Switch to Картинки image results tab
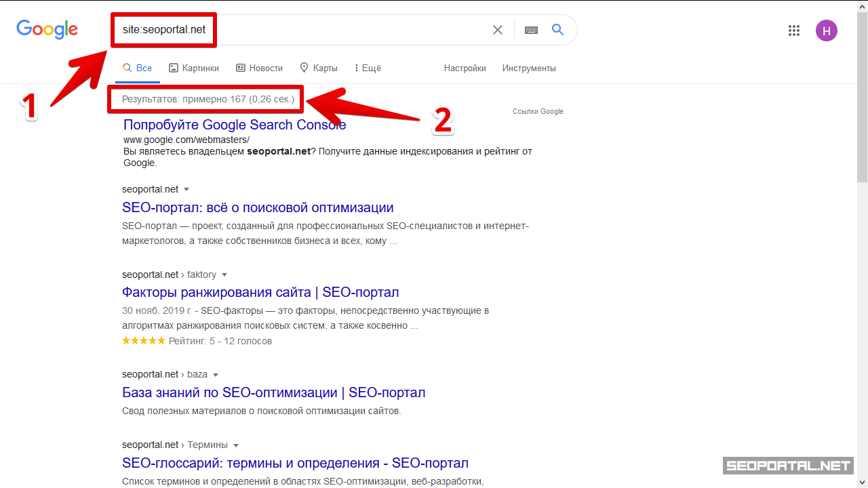Image resolution: width=868 pixels, height=488 pixels. click(x=194, y=68)
